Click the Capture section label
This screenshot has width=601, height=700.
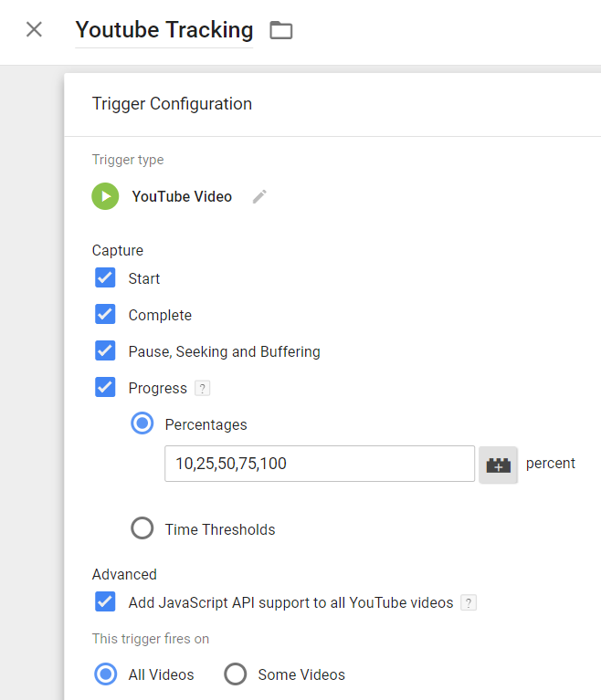pyautogui.click(x=118, y=250)
